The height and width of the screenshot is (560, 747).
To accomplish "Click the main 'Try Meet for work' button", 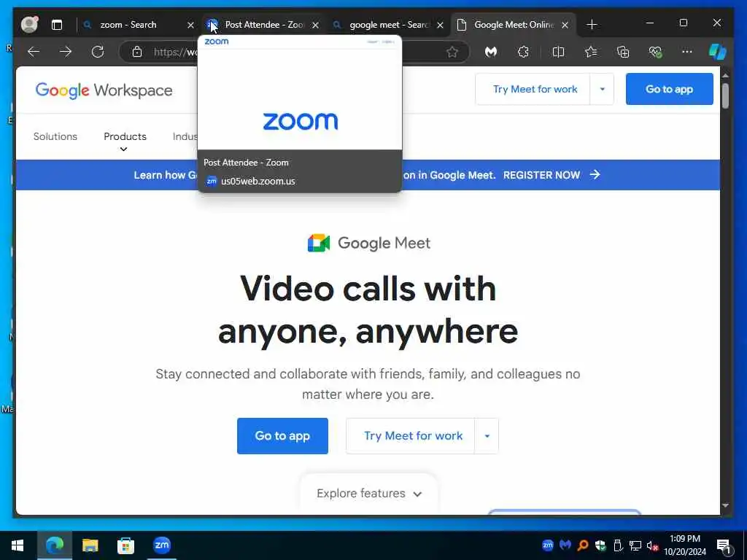I will (x=410, y=436).
